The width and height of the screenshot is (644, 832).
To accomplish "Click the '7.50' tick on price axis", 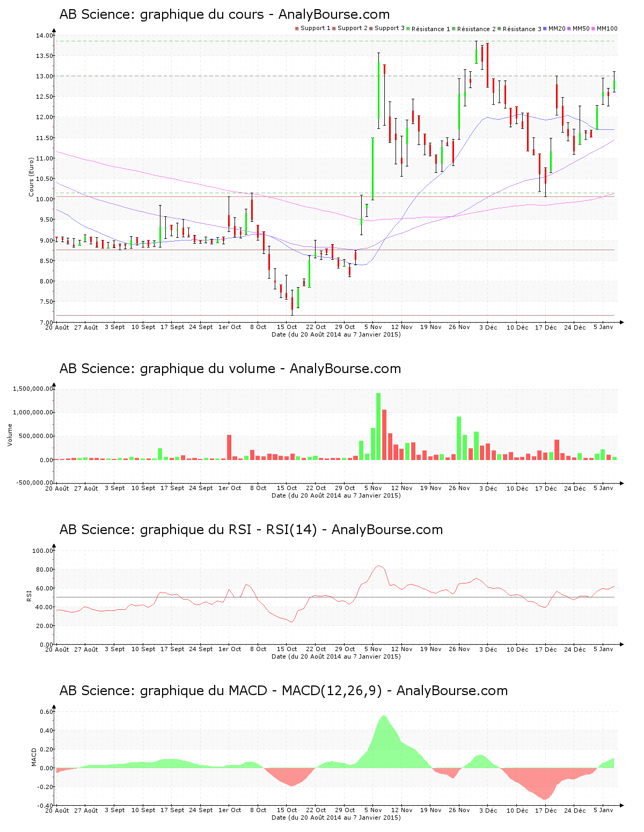I will tap(46, 302).
